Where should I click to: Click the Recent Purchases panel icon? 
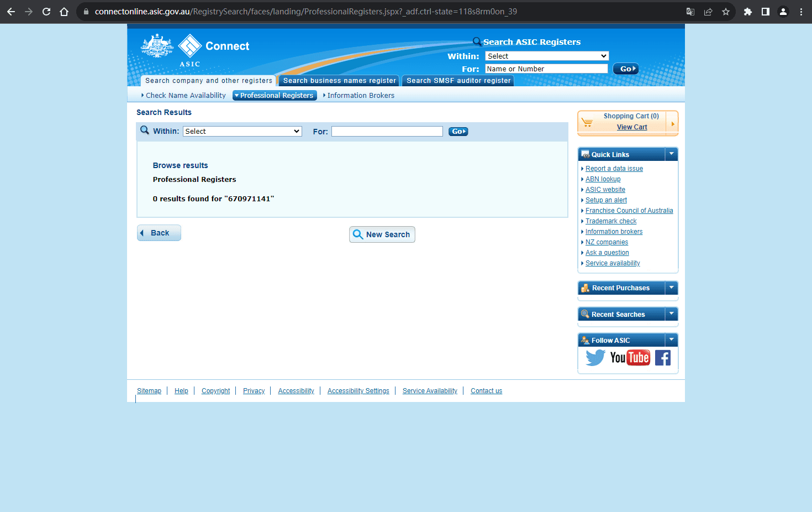pos(586,288)
